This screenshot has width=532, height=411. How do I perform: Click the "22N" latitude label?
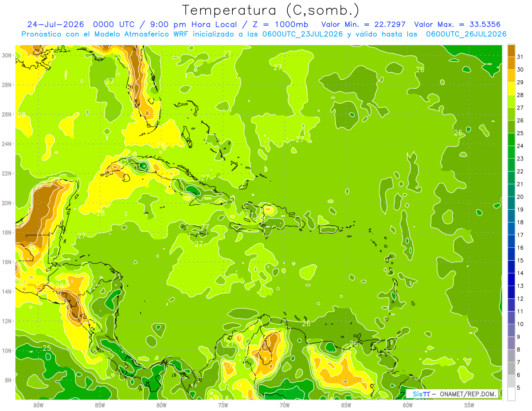(7, 173)
